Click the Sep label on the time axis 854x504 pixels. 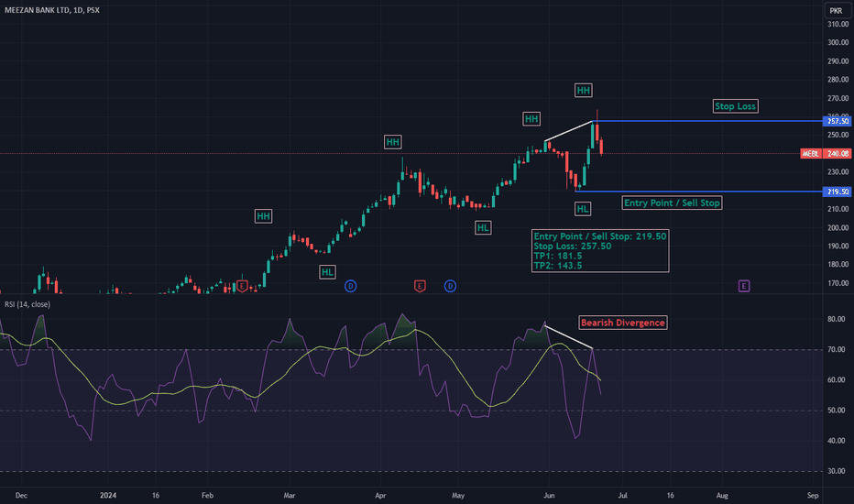point(813,495)
